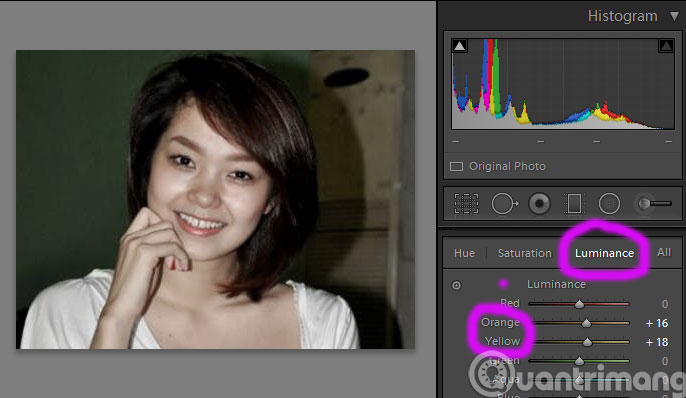Switch to the Hue tab
Viewport: 686px width, 398px height.
464,253
